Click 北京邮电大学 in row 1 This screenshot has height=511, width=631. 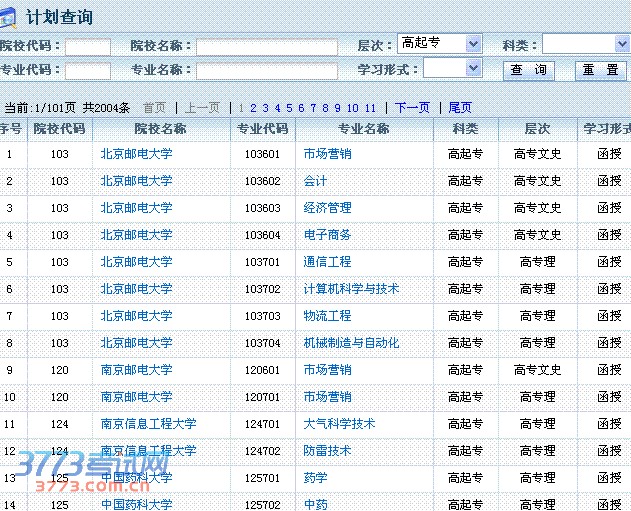coord(136,154)
